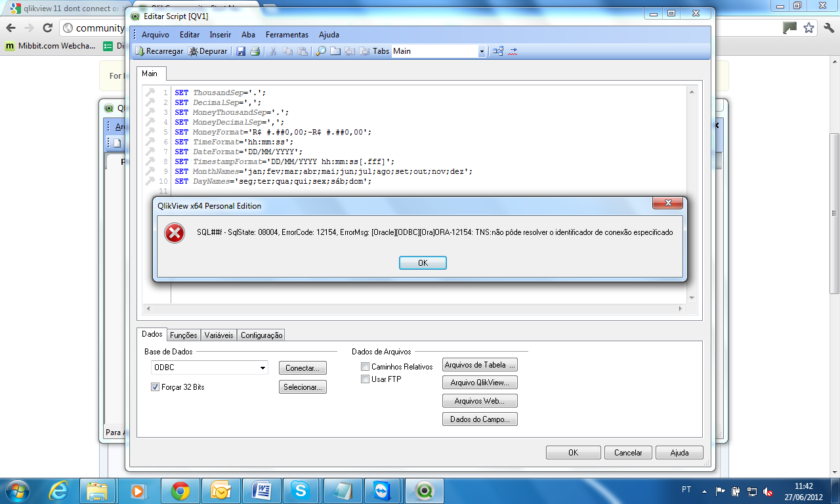Switch to the Configuração tab

tap(261, 335)
